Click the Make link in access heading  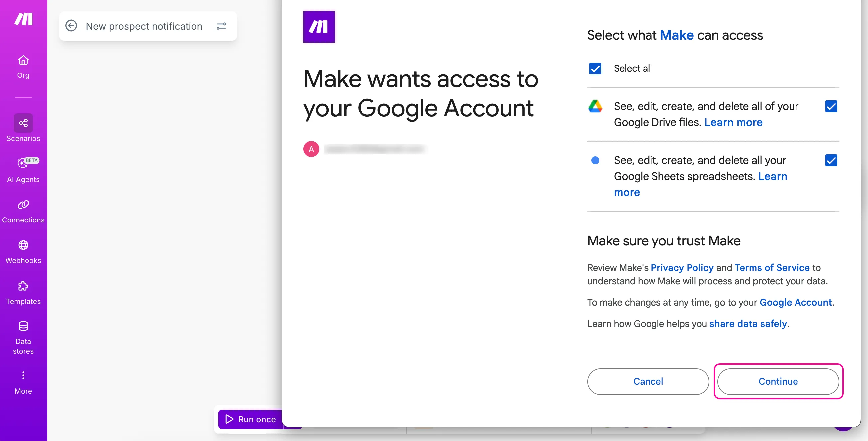(x=677, y=35)
